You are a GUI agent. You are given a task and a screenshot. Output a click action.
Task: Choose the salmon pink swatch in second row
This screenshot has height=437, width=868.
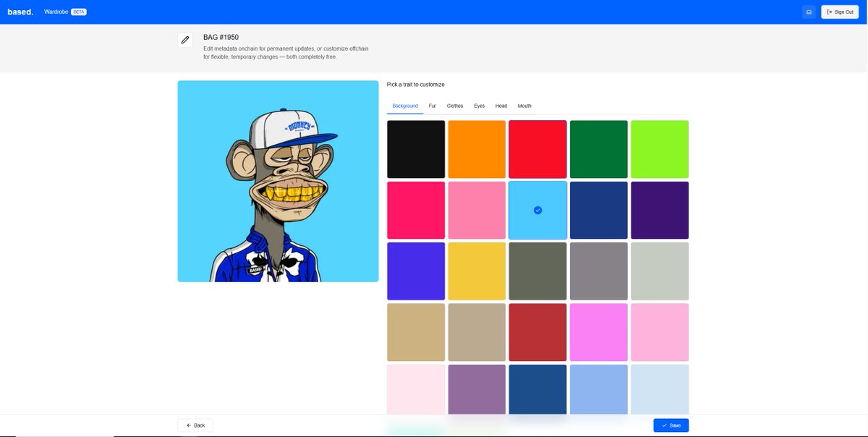click(x=477, y=210)
